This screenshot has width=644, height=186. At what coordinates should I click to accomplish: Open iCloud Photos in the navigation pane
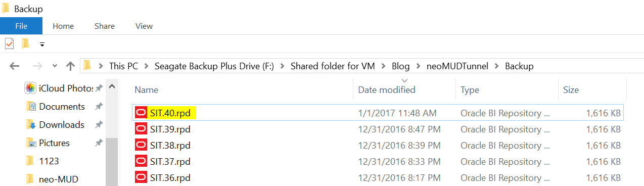[60, 88]
